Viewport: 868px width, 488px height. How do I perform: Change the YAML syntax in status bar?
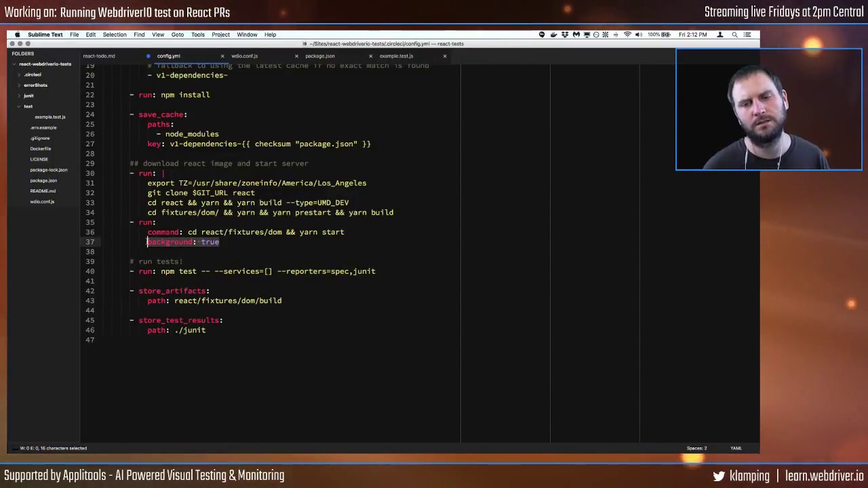[736, 448]
